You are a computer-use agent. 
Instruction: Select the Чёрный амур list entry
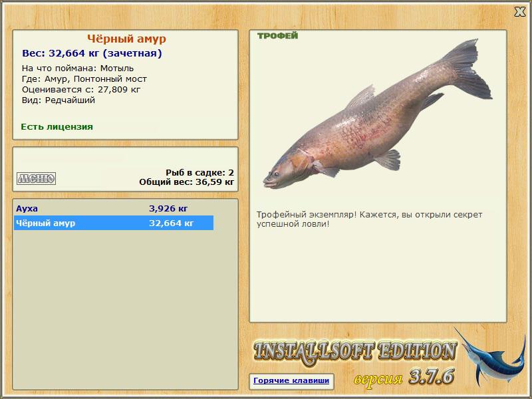tap(114, 223)
